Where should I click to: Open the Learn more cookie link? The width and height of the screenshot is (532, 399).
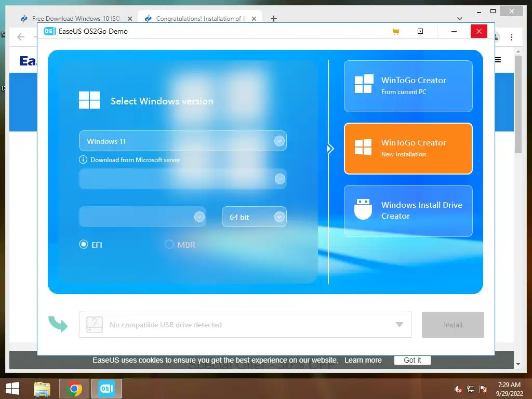pyautogui.click(x=363, y=360)
